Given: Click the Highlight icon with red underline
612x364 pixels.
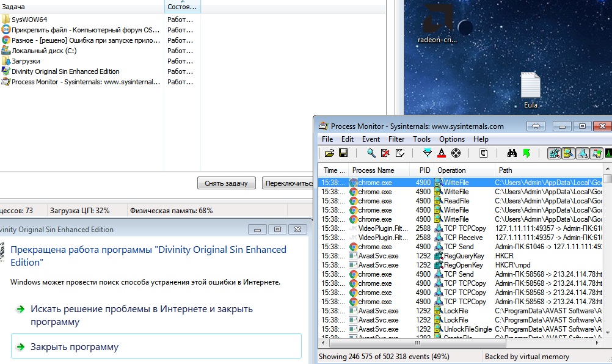Looking at the screenshot, I should point(441,153).
